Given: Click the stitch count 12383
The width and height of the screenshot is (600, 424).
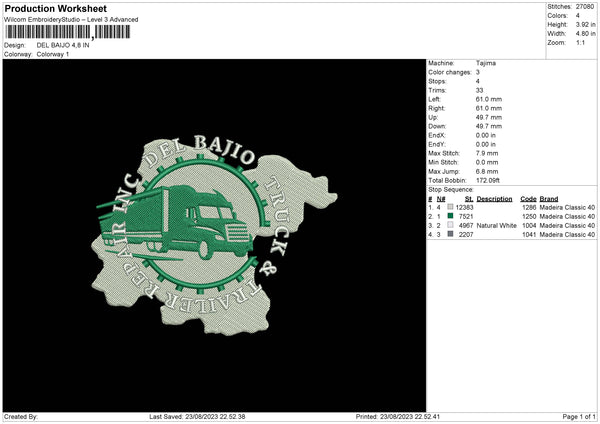Looking at the screenshot, I should coord(464,207).
